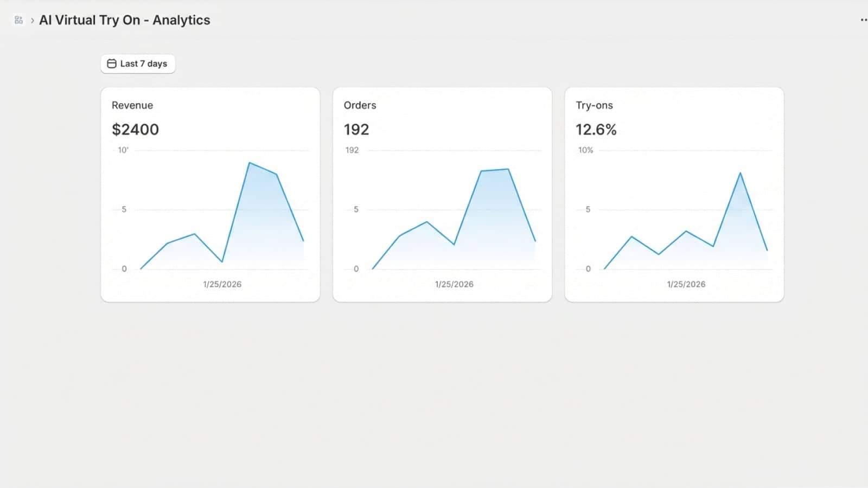Select the Revenue card header
The width and height of the screenshot is (868, 488).
pyautogui.click(x=132, y=105)
